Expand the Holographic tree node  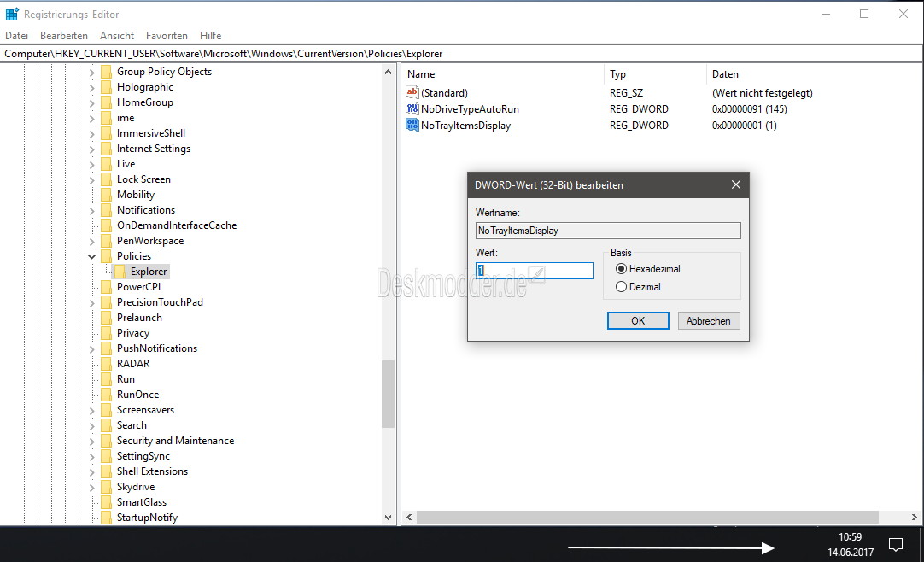[x=91, y=87]
